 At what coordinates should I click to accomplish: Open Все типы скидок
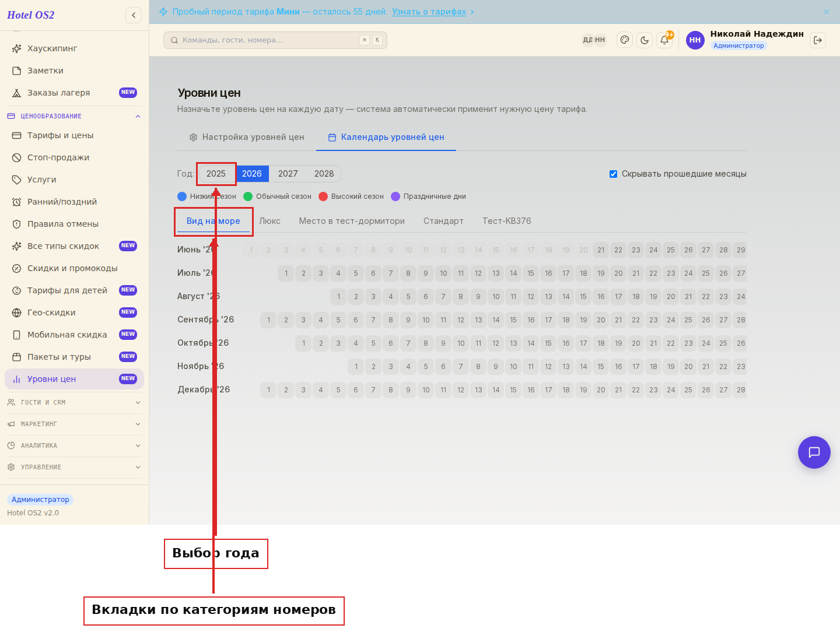(74, 246)
